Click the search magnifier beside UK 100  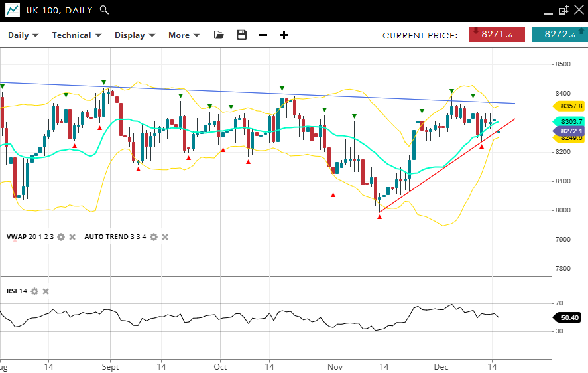click(104, 10)
